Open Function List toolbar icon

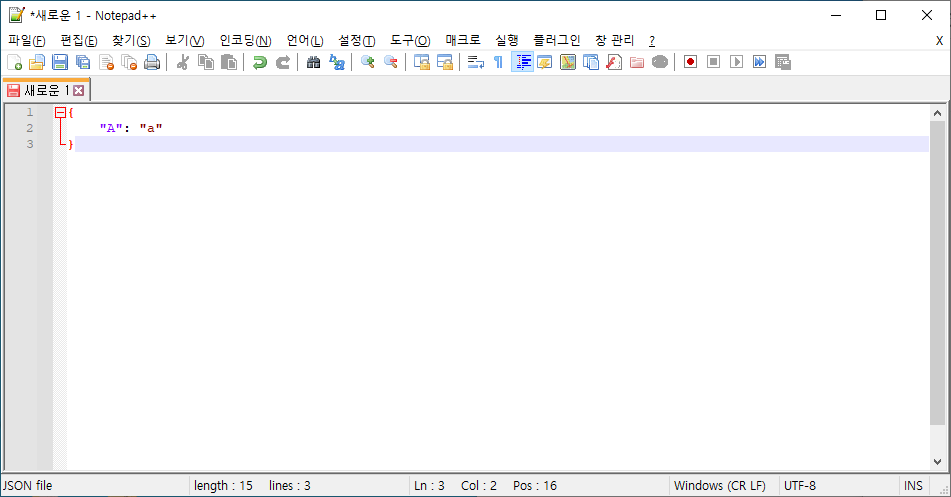click(x=614, y=62)
